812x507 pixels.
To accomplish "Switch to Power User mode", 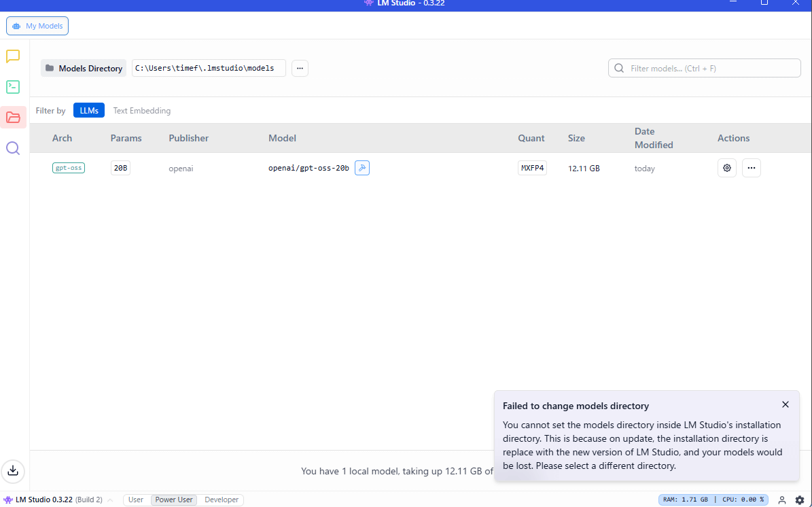I will coord(174,500).
